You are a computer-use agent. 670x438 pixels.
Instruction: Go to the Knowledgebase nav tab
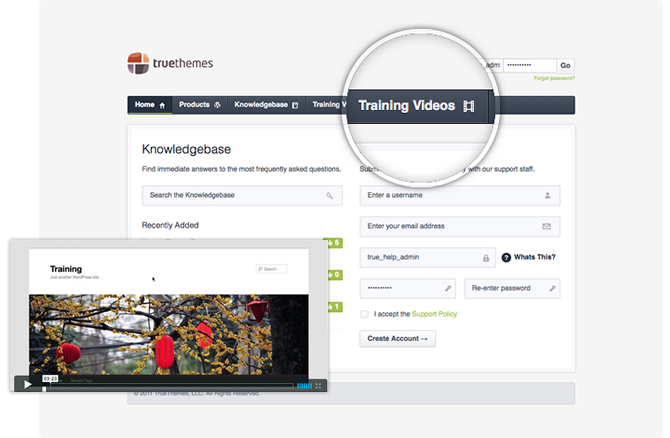[x=266, y=104]
